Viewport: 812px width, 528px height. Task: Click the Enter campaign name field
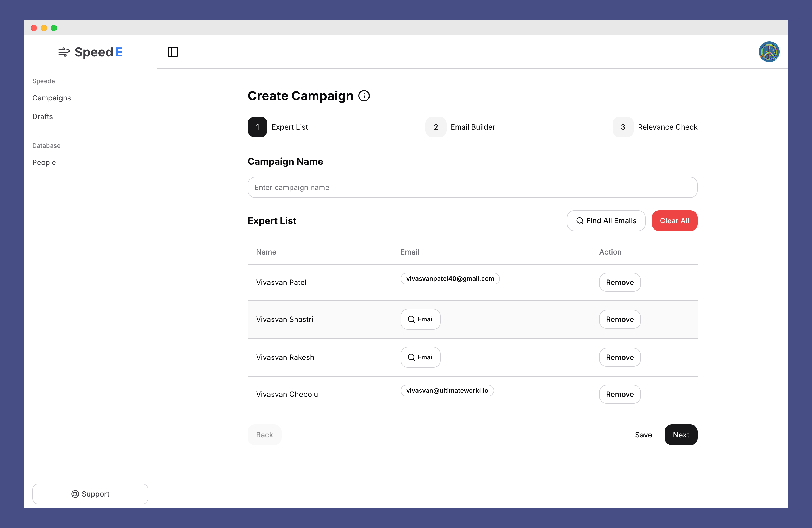472,187
